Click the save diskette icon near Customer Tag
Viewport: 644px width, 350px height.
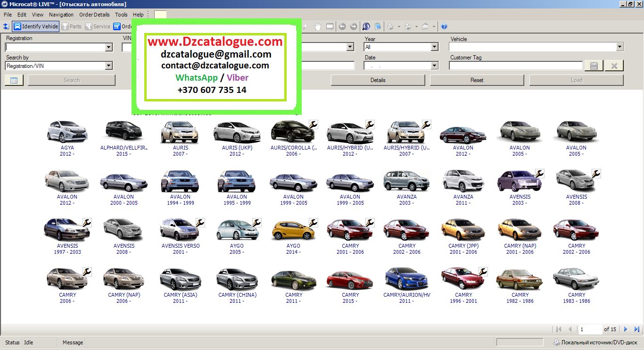point(594,66)
